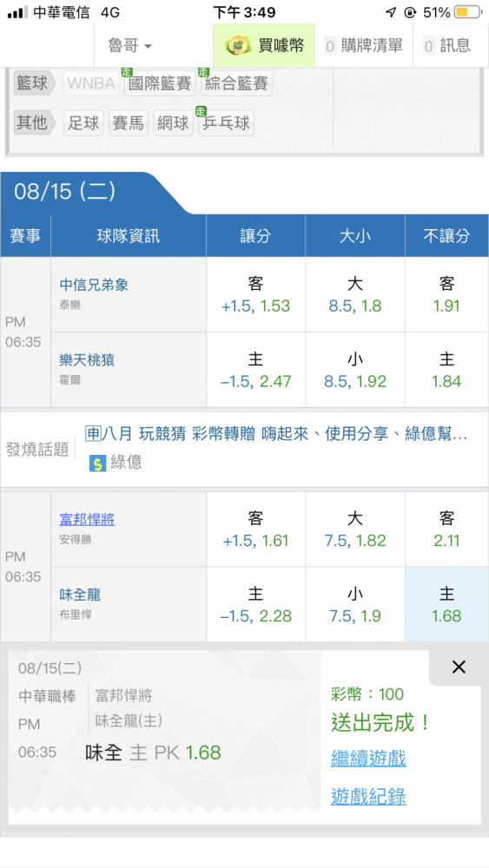Select the WNBA league tag
Viewport: 489px width, 868px height.
pyautogui.click(x=91, y=83)
